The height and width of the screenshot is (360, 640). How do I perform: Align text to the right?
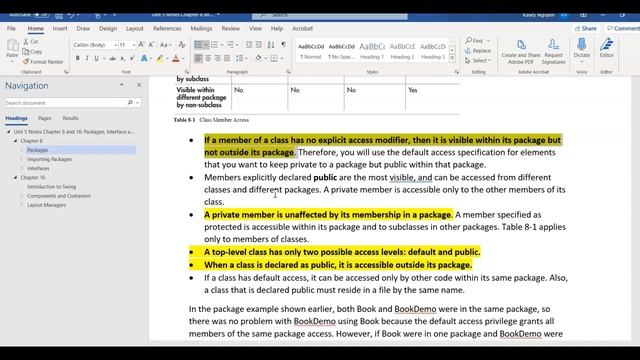[x=218, y=58]
